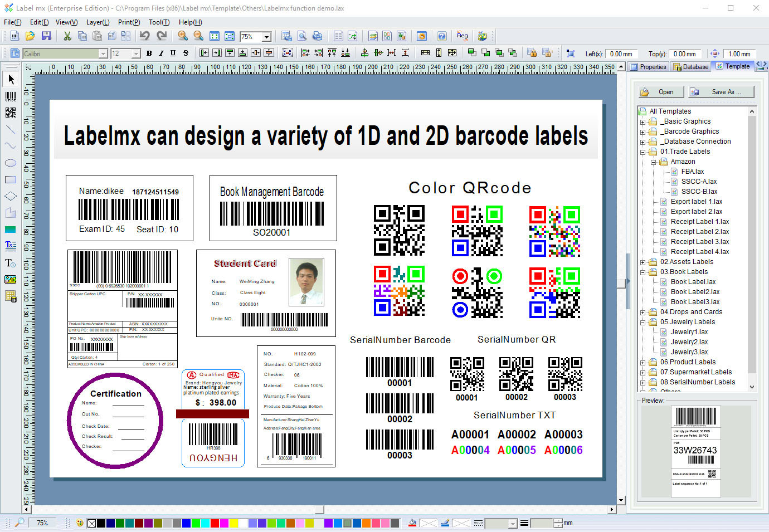Image resolution: width=769 pixels, height=532 pixels.
Task: Select the FBA.lax template
Action: tap(692, 172)
